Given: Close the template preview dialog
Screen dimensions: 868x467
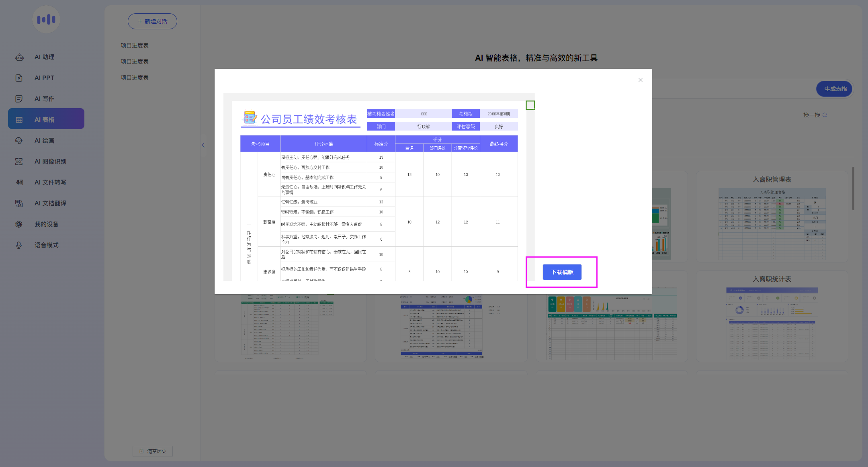Looking at the screenshot, I should tap(641, 80).
